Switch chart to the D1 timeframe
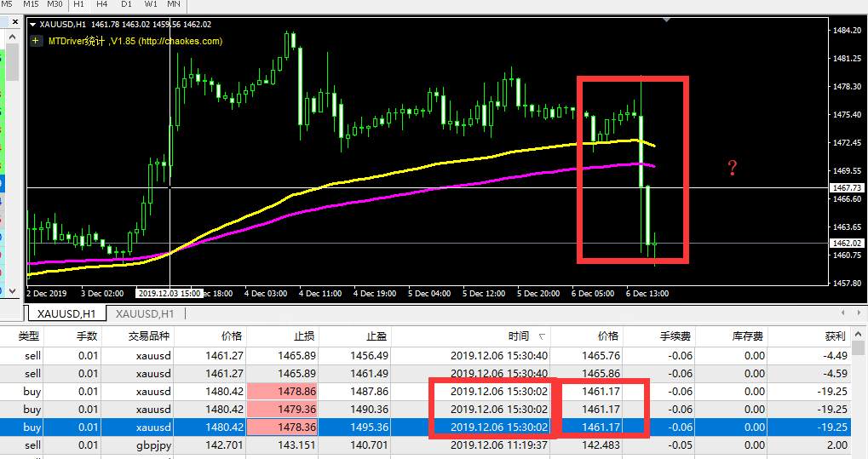This screenshot has width=868, height=459. (126, 4)
